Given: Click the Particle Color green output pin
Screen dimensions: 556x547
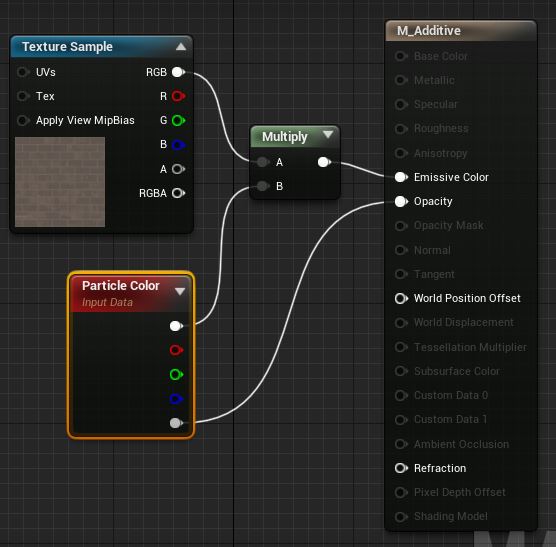Looking at the screenshot, I should click(176, 374).
